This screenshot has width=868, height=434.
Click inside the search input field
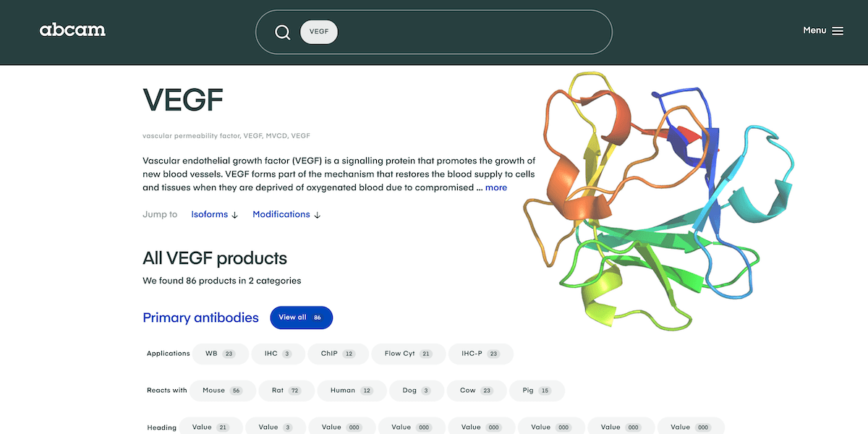click(470, 32)
